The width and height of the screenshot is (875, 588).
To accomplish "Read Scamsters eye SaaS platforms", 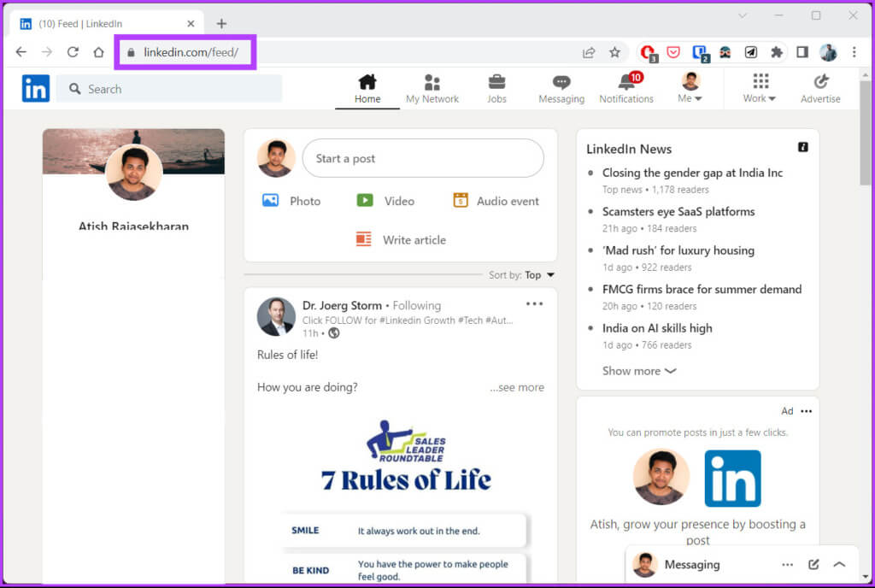I will point(678,211).
